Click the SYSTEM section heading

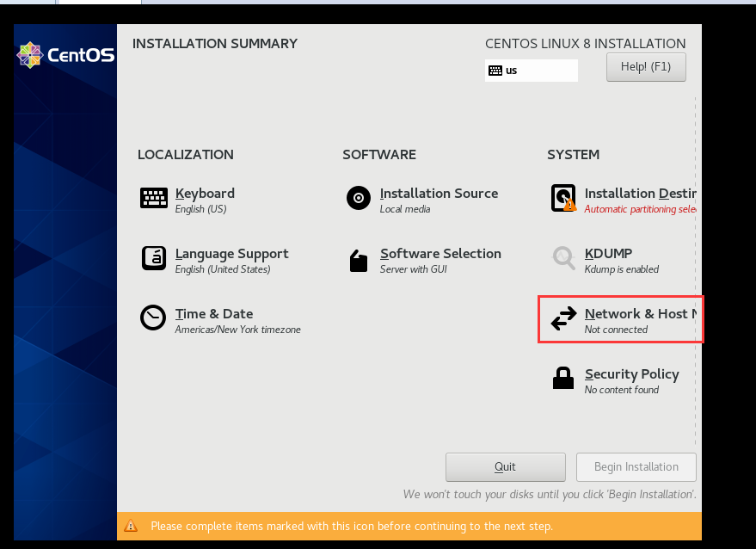[574, 155]
